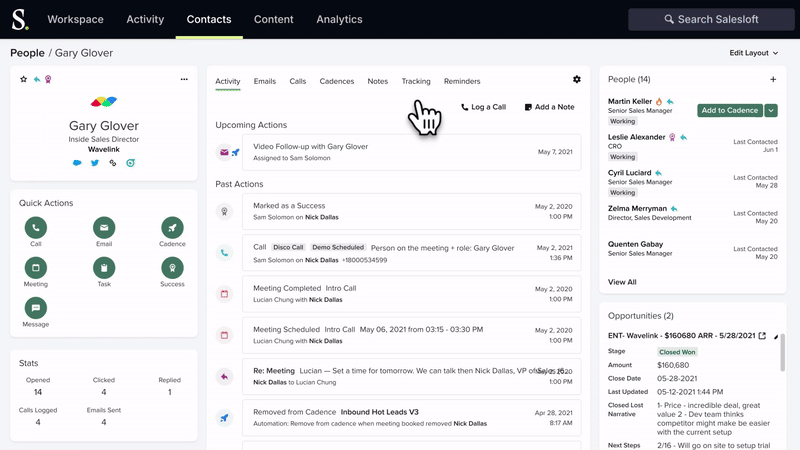This screenshot has width=800, height=450.
Task: Open Content in top navigation
Action: pos(273,19)
